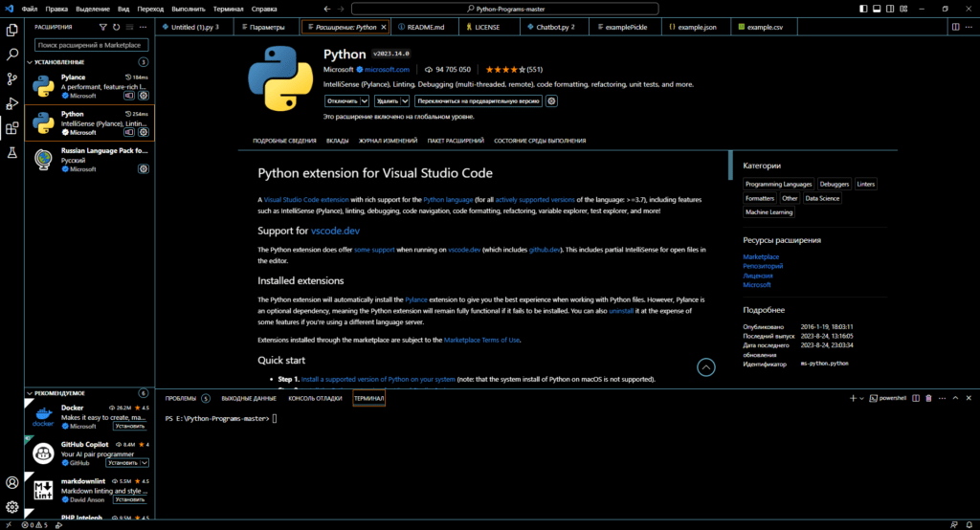Open Source Control view in activity bar

tap(12, 79)
